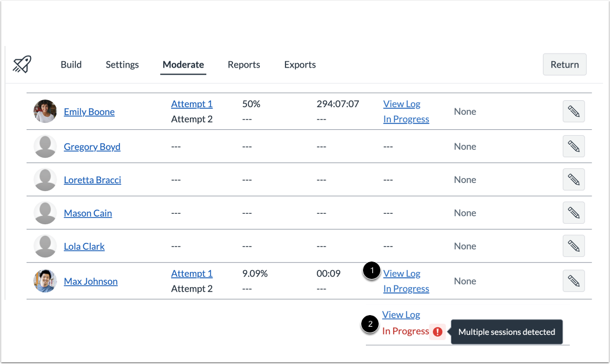Viewport: 610px width, 364px height.
Task: Select the edit icon for Loretta Bracci
Action: coord(573,179)
